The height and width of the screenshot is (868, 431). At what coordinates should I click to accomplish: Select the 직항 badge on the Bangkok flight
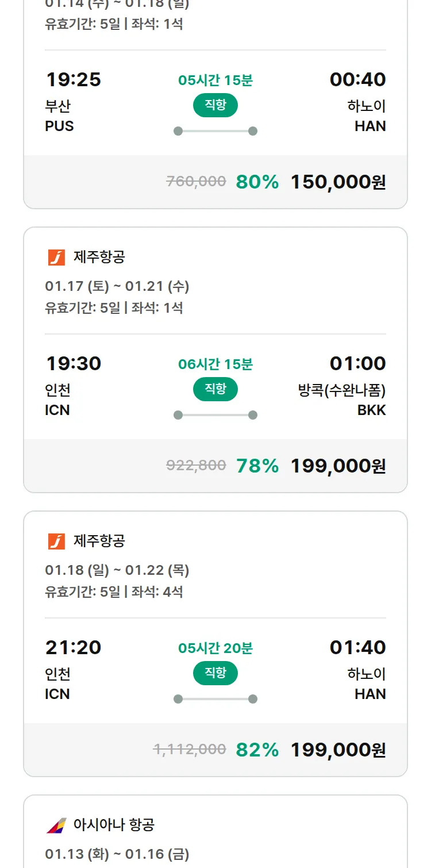pos(215,389)
